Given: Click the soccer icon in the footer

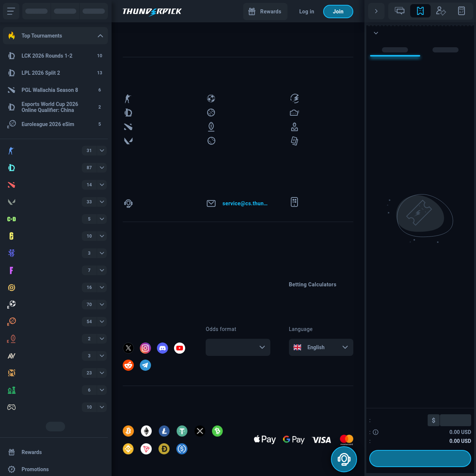Looking at the screenshot, I should [211, 98].
